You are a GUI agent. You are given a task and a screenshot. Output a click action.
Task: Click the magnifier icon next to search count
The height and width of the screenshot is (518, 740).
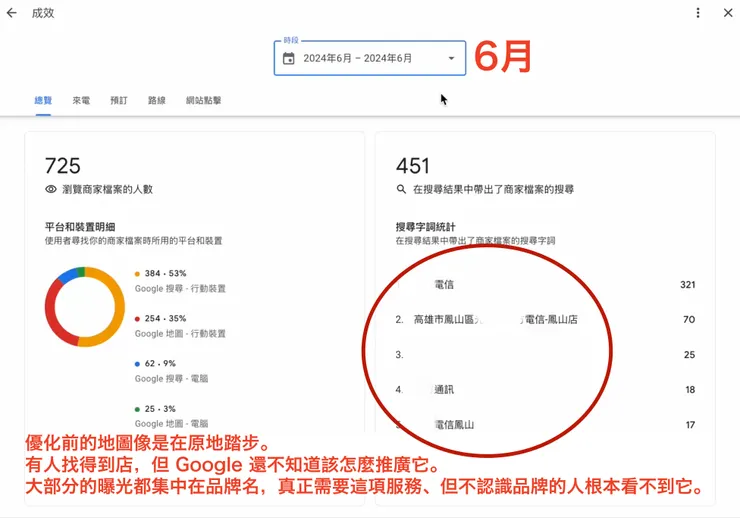401,189
